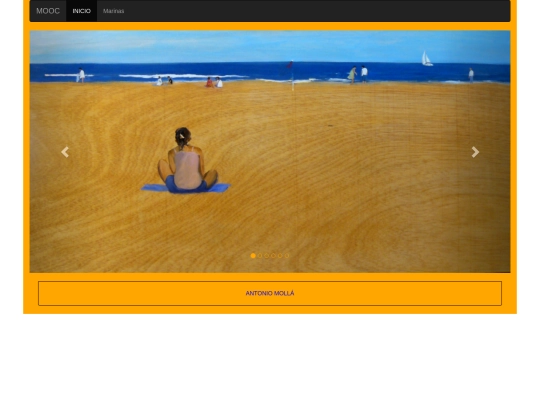Select the fifth carousel indicator dot
Screen dimensions: 540x405
click(x=280, y=256)
